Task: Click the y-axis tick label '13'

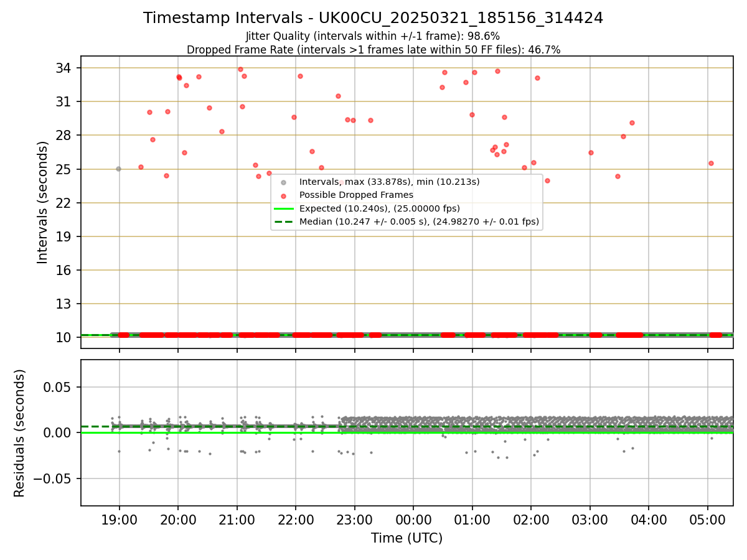Action: pyautogui.click(x=63, y=304)
